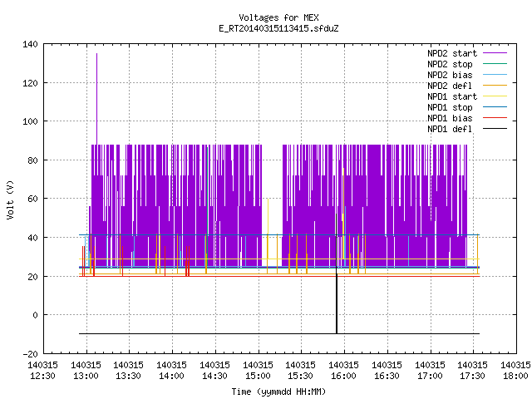The image size is (532, 399).
Task: Click the x-axis tick label 15:30
Action: pyautogui.click(x=300, y=377)
